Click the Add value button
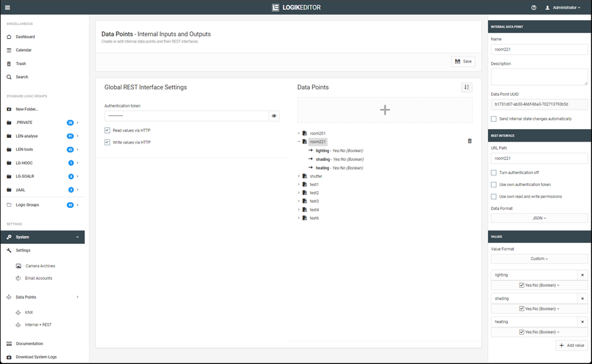592x364 pixels. [571, 345]
